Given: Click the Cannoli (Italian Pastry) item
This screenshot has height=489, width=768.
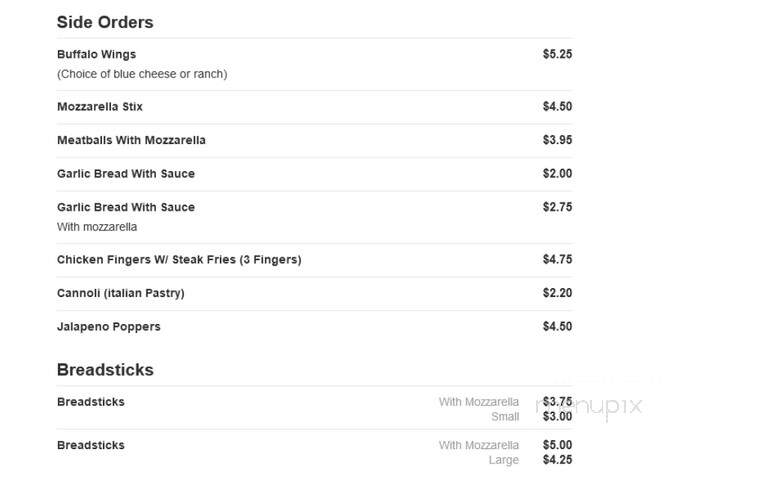Looking at the screenshot, I should pos(120,293).
